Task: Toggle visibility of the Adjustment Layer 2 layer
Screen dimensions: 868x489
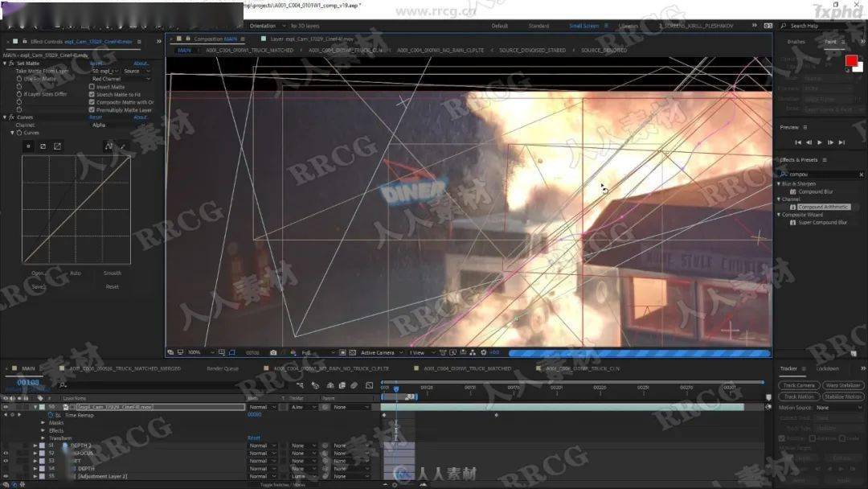Action: [6, 476]
